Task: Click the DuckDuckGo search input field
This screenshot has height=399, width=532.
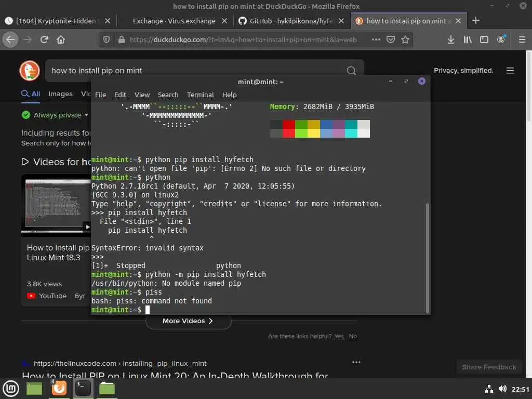Action: 197,71
